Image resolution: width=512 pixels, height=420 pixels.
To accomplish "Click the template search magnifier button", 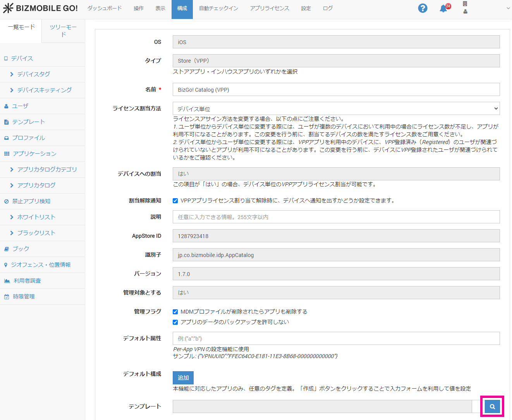I will click(492, 406).
